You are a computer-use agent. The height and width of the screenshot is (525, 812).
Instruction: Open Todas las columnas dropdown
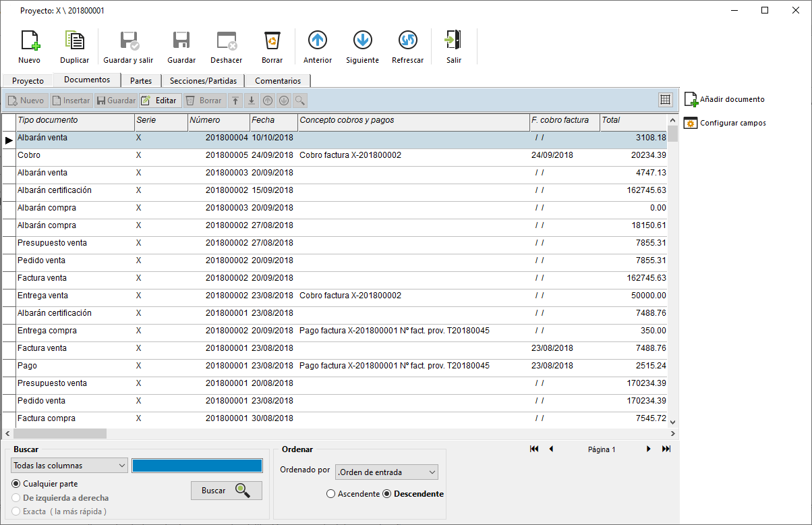(x=69, y=466)
